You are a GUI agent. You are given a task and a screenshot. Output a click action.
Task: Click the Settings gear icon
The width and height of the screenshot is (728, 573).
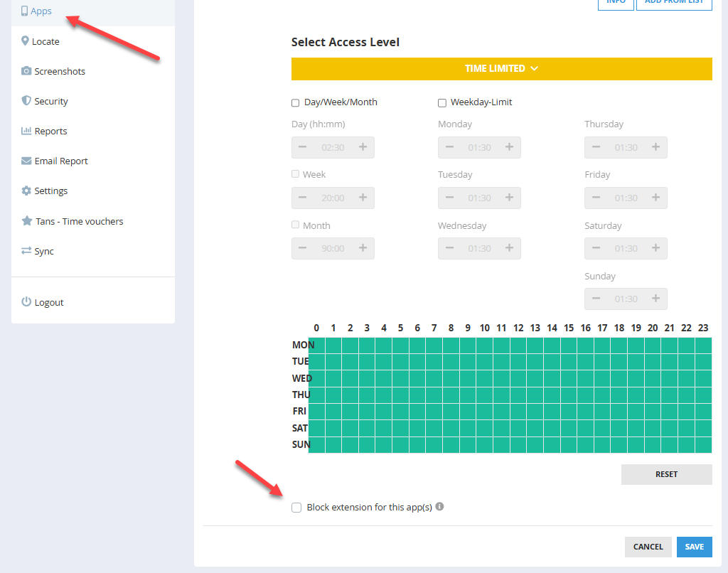[26, 191]
